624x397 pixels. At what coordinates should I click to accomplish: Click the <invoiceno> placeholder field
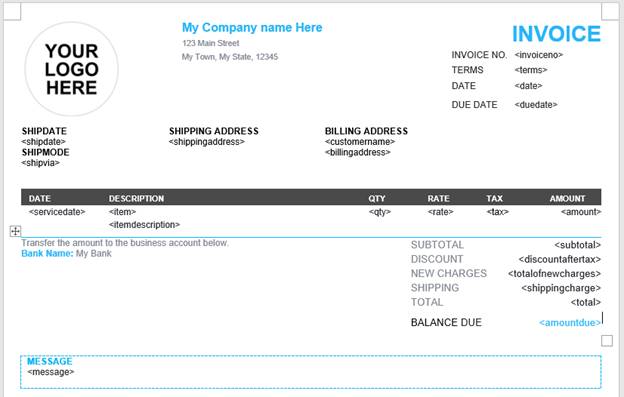coord(539,55)
